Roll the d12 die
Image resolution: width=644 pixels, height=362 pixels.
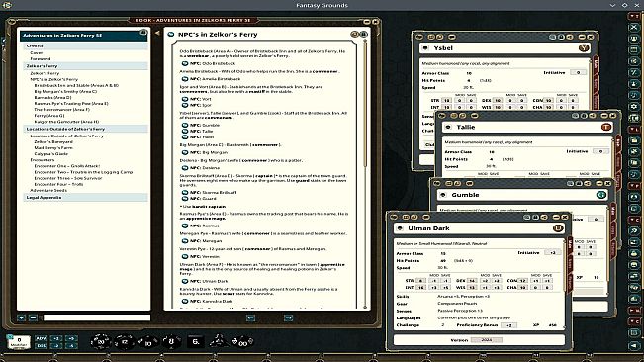pyautogui.click(x=125, y=341)
